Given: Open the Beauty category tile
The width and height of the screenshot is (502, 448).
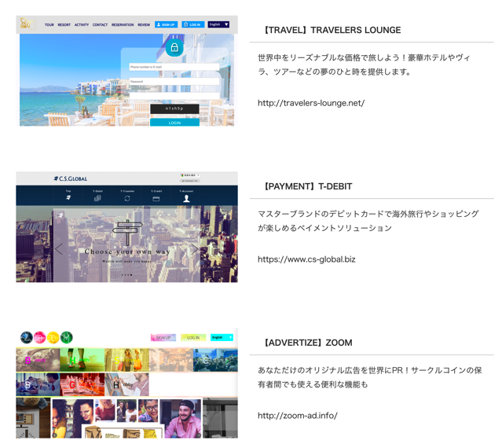Looking at the screenshot, I should (38, 360).
